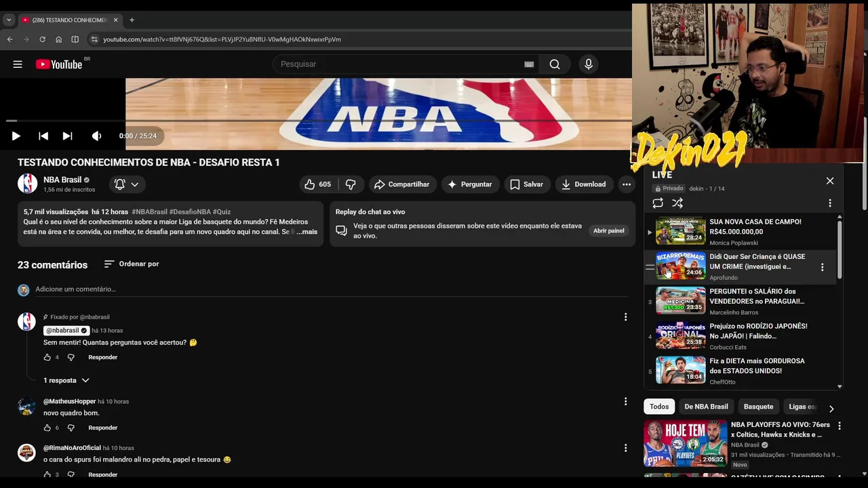
Task: Open the NBA Brasil channel name link
Action: click(x=62, y=180)
